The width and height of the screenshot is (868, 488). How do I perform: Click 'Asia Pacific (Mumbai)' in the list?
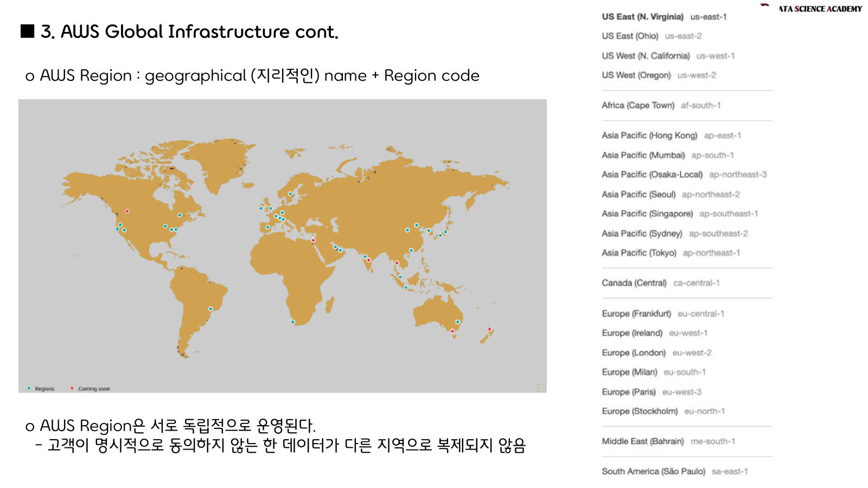click(x=643, y=155)
